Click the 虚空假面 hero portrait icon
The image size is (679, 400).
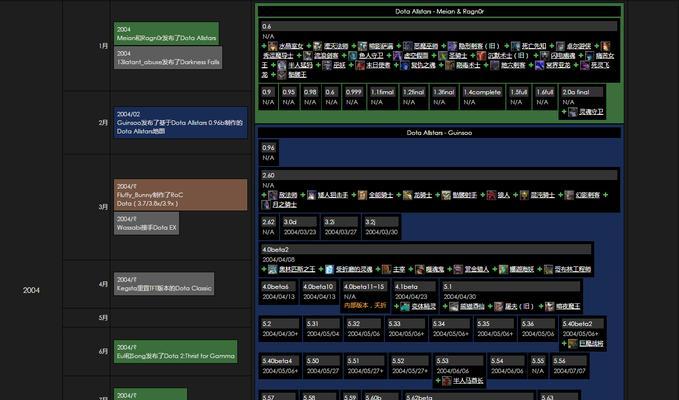398,55
